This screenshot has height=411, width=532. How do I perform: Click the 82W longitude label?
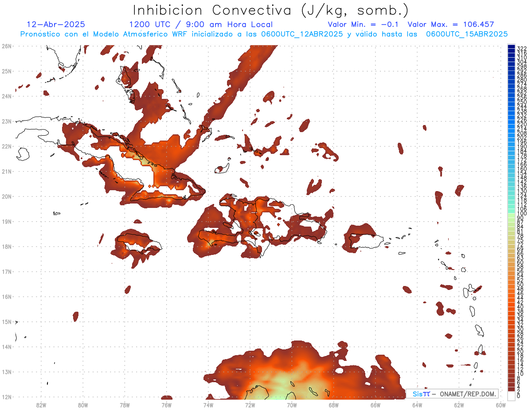tap(41, 405)
